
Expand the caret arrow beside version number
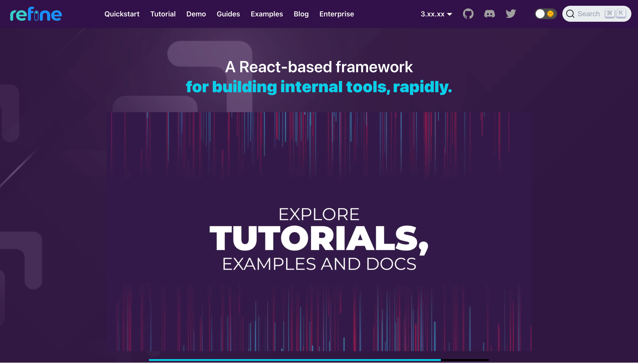tap(449, 14)
